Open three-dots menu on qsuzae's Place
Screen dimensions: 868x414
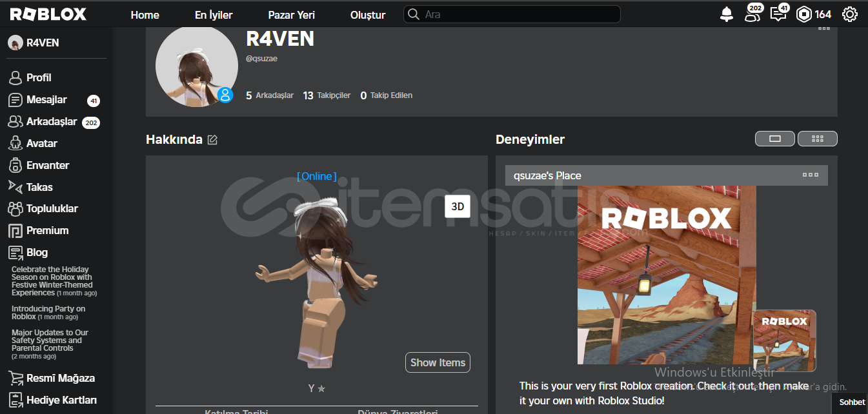pos(811,175)
